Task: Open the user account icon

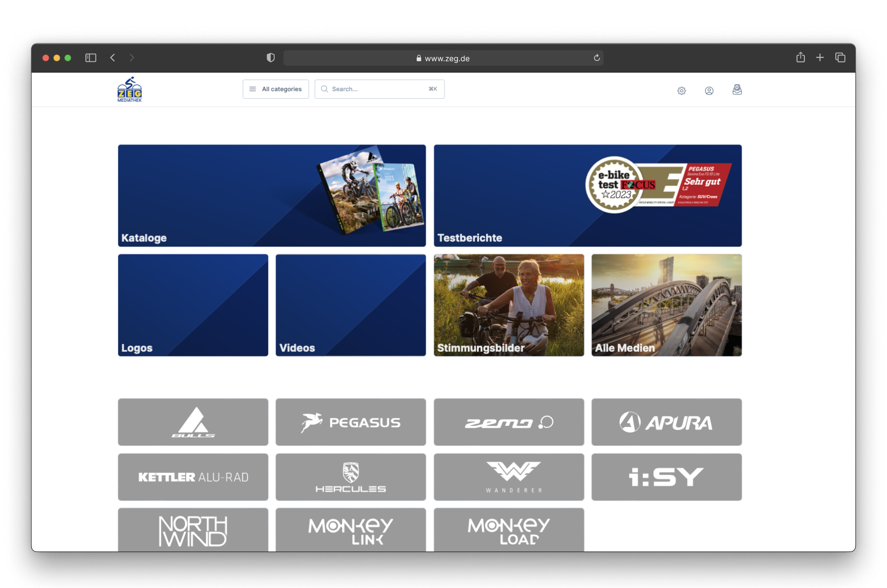Action: pyautogui.click(x=709, y=91)
